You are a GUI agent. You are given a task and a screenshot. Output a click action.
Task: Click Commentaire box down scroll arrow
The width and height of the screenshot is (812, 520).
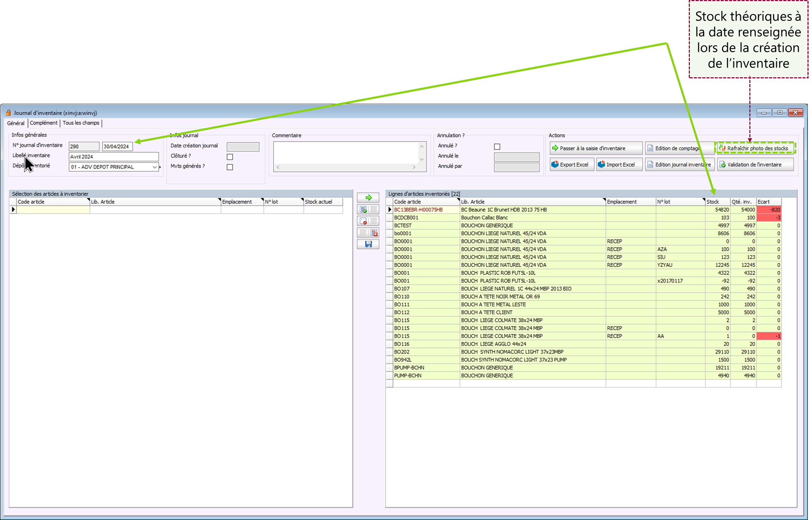coord(421,159)
